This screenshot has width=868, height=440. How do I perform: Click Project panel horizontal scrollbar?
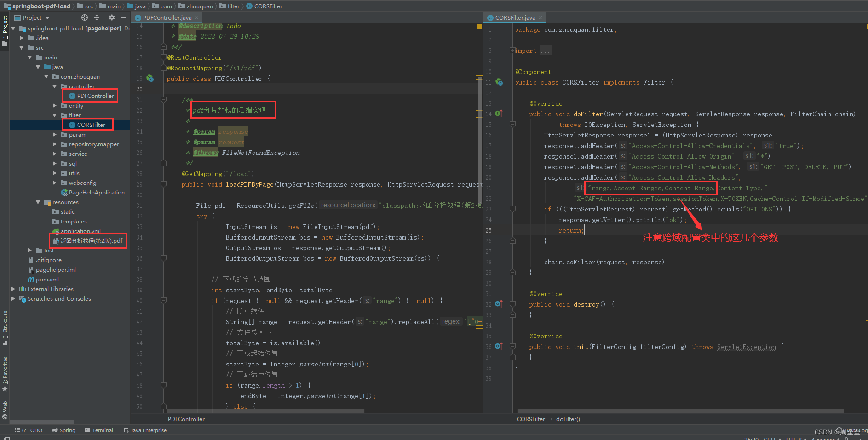click(x=42, y=422)
